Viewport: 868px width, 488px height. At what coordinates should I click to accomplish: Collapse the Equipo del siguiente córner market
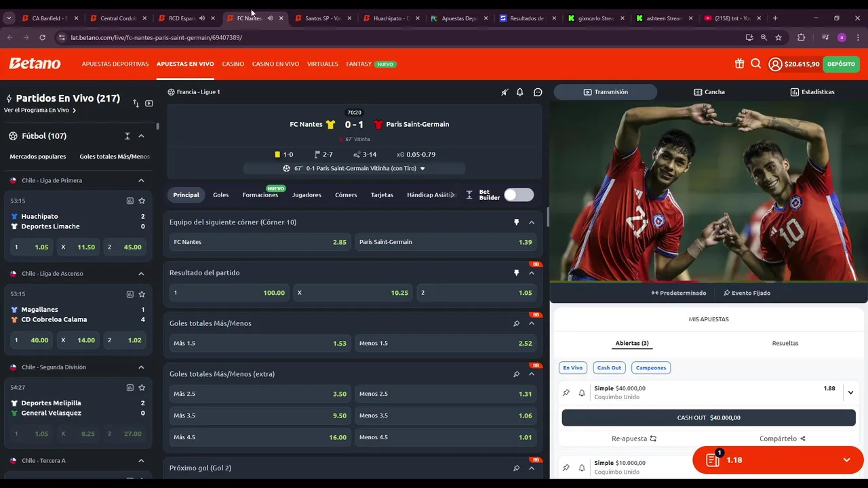532,222
